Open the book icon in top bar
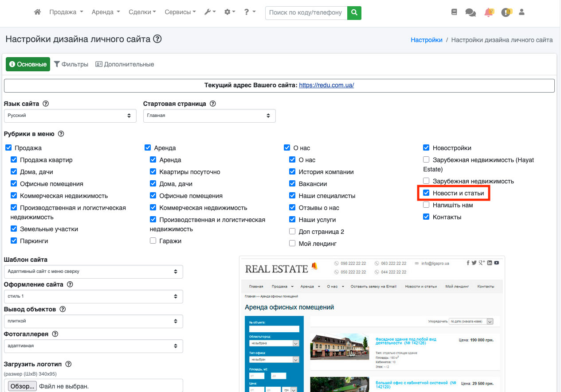This screenshot has width=561, height=392. tap(454, 12)
